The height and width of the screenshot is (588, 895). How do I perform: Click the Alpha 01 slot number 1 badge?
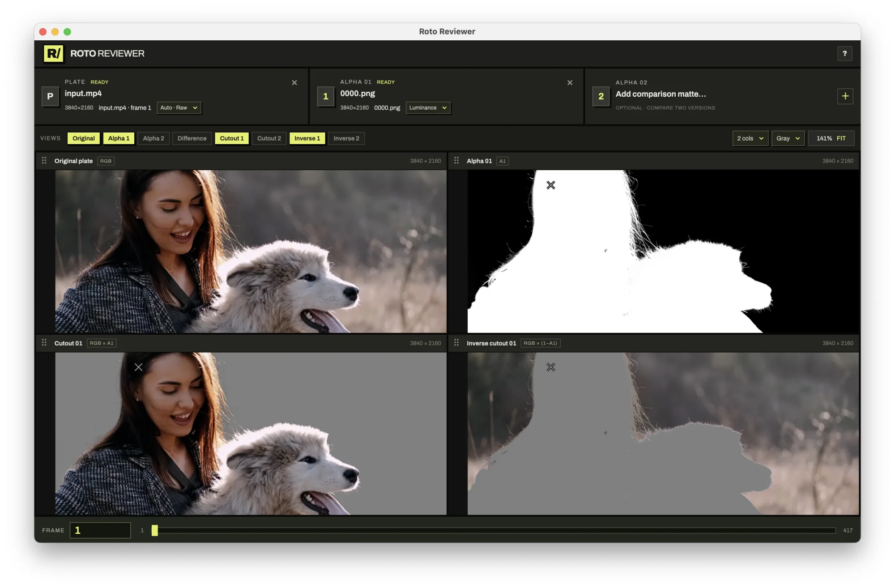326,96
